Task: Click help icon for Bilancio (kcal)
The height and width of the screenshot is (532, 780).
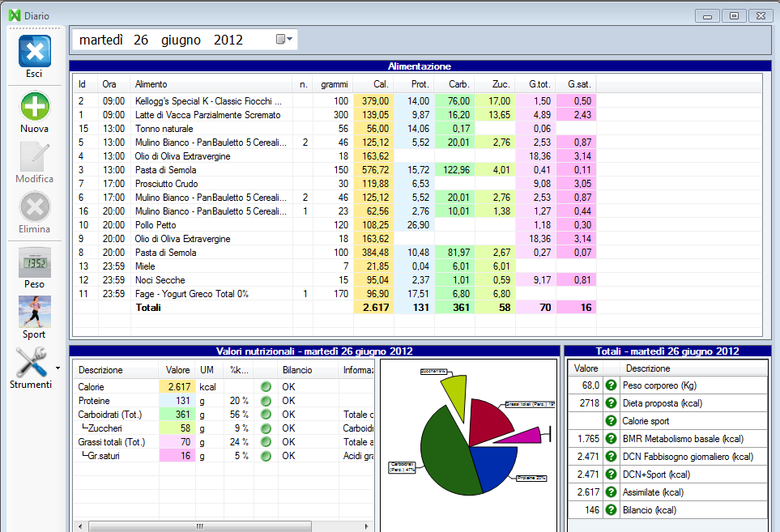Action: (611, 510)
